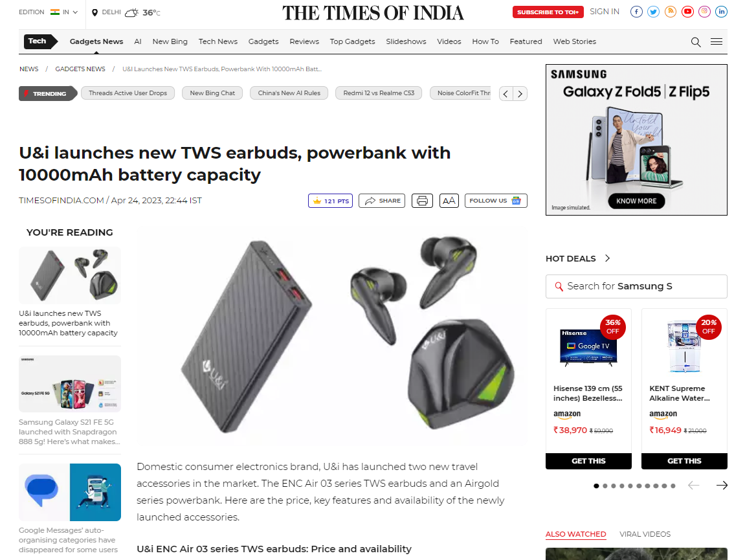Click the Share button
The height and width of the screenshot is (560, 745).
click(x=382, y=201)
